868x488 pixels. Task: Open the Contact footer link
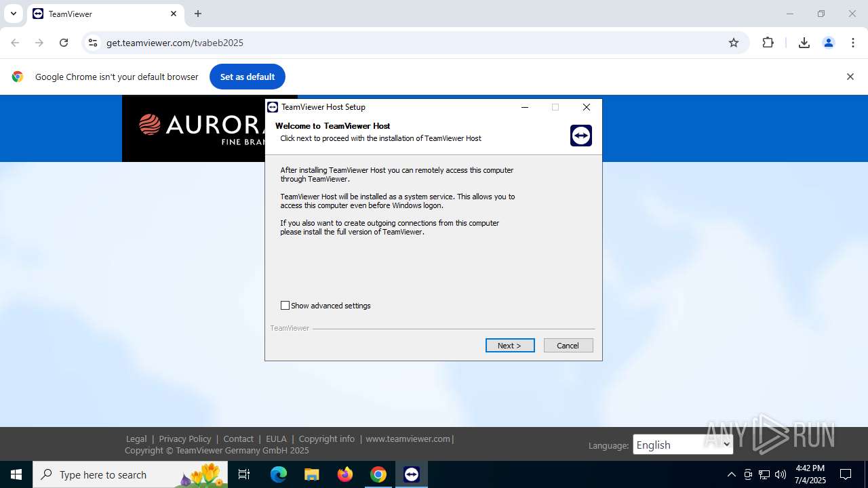click(x=239, y=439)
